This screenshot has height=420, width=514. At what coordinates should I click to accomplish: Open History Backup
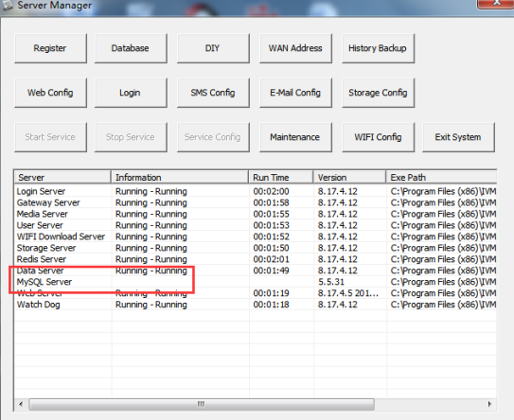click(x=378, y=48)
